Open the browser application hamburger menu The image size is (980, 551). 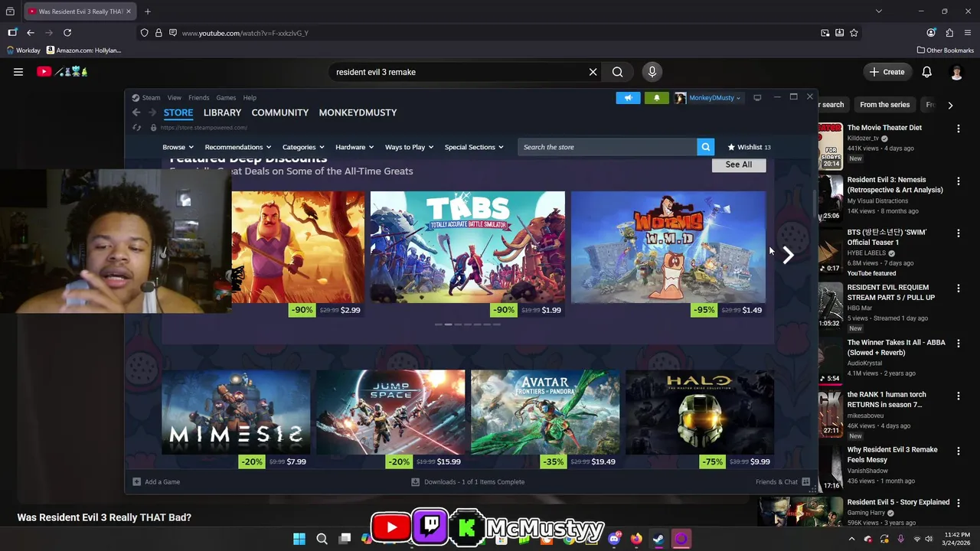point(968,33)
